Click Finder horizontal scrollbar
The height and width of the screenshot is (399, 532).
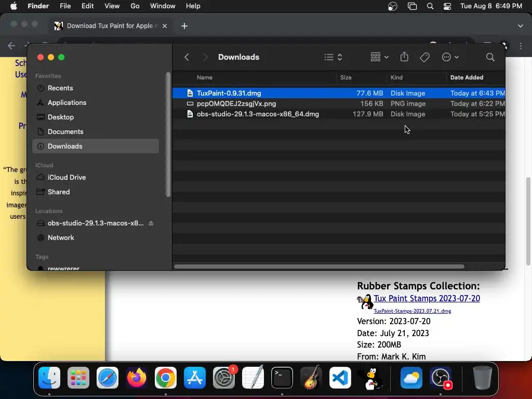pyautogui.click(x=319, y=267)
